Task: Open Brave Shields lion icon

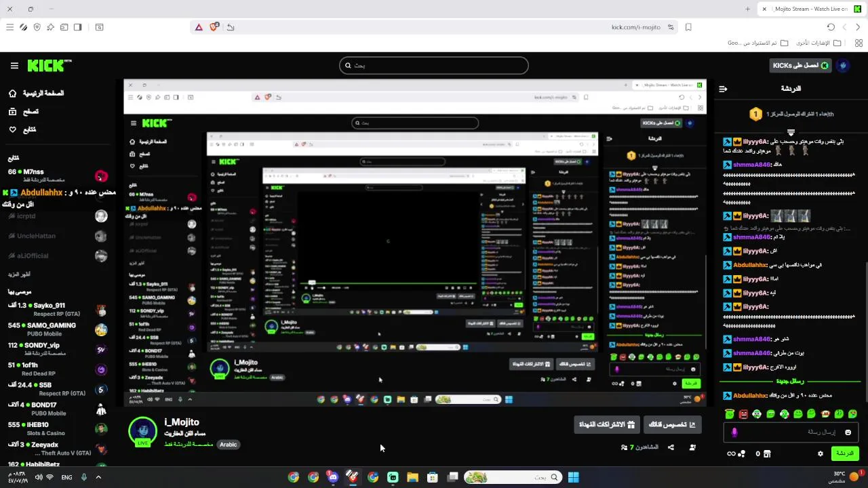Action: coord(214,27)
